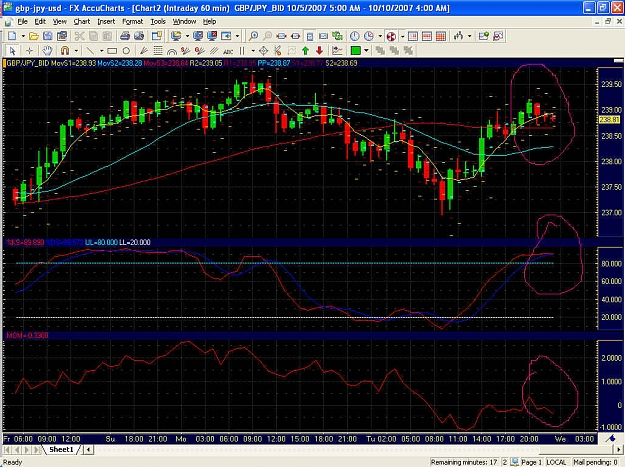Click the 'LOCAL' status bar entry
625x467 pixels.
556,462
